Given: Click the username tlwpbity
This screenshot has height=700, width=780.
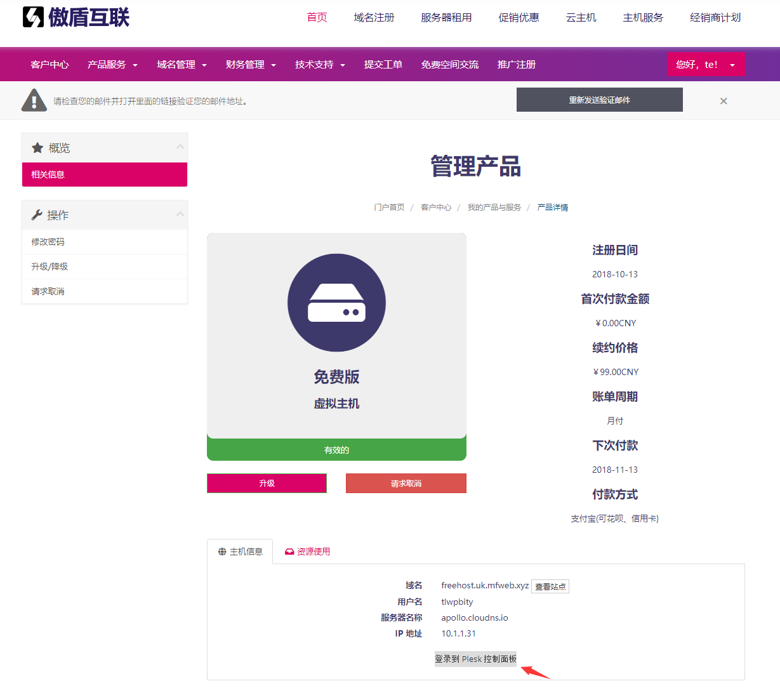Looking at the screenshot, I should coord(457,602).
